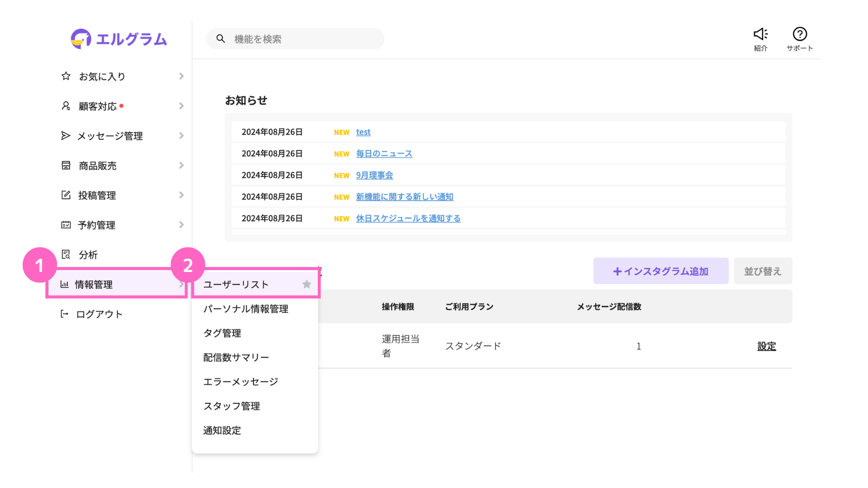
Task: Open the 毎日のニュース announcement link
Action: click(x=384, y=154)
